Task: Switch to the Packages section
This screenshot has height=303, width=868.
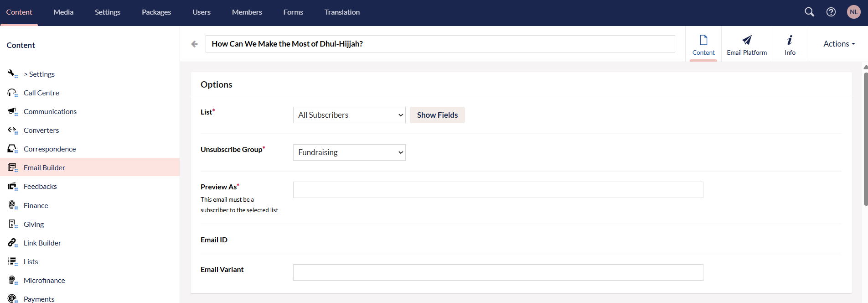Action: pos(156,12)
